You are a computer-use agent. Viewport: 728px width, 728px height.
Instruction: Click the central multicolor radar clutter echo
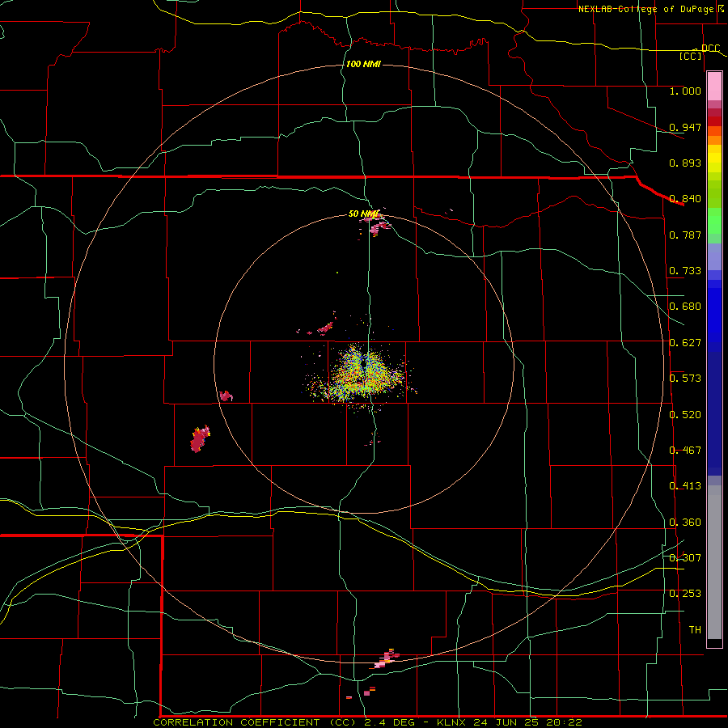(x=365, y=375)
